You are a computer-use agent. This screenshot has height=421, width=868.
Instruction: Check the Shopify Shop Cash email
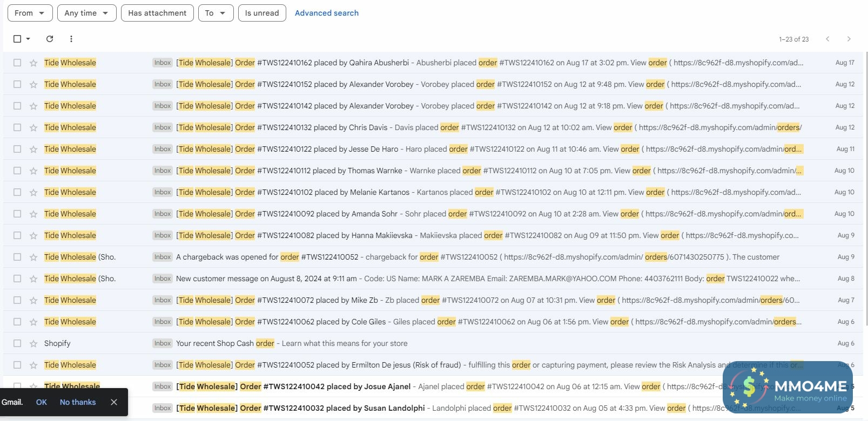coord(17,343)
